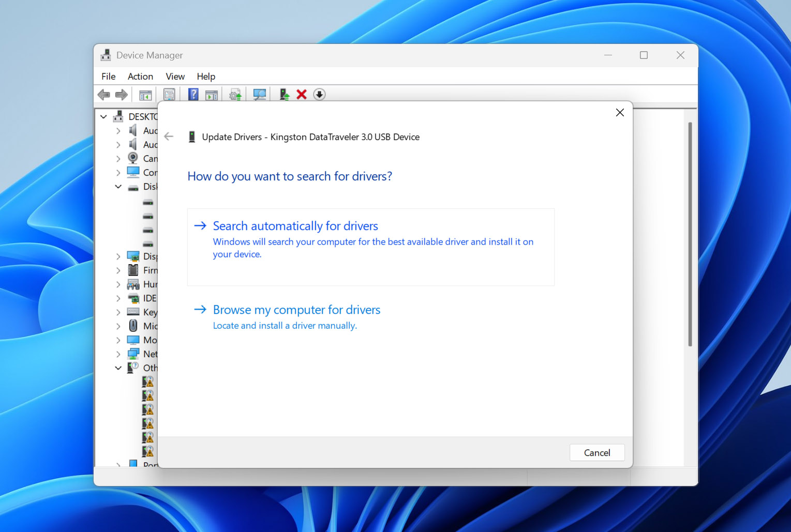
Task: Click the USB device icon in dialog header
Action: tap(191, 137)
